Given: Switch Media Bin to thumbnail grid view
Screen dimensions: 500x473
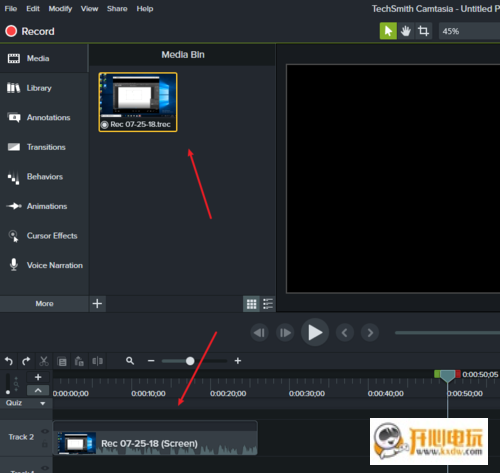Looking at the screenshot, I should [x=251, y=304].
